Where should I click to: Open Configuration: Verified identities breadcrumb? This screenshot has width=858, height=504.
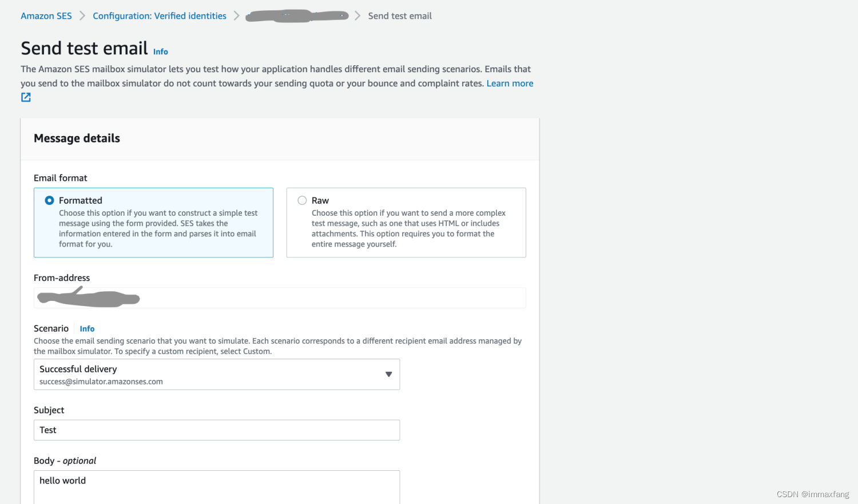click(160, 16)
